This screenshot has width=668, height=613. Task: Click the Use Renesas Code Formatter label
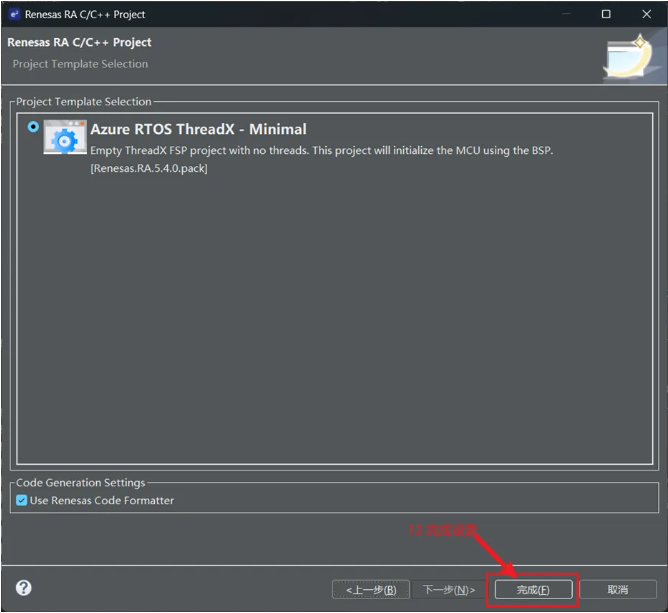click(102, 501)
